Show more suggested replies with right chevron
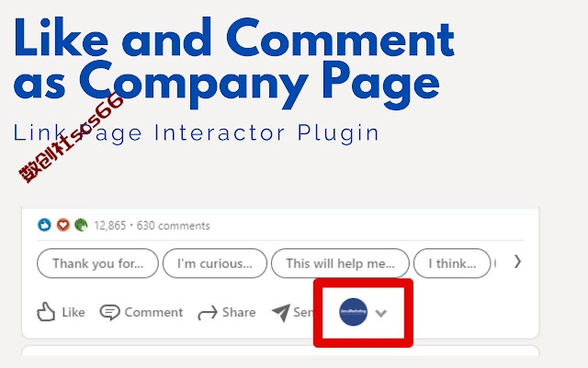The image size is (588, 368). [517, 261]
